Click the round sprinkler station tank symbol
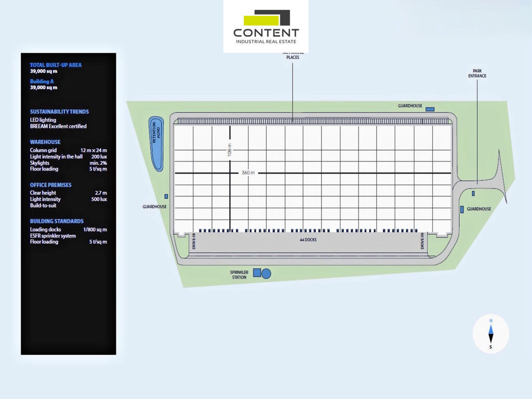 click(x=267, y=273)
